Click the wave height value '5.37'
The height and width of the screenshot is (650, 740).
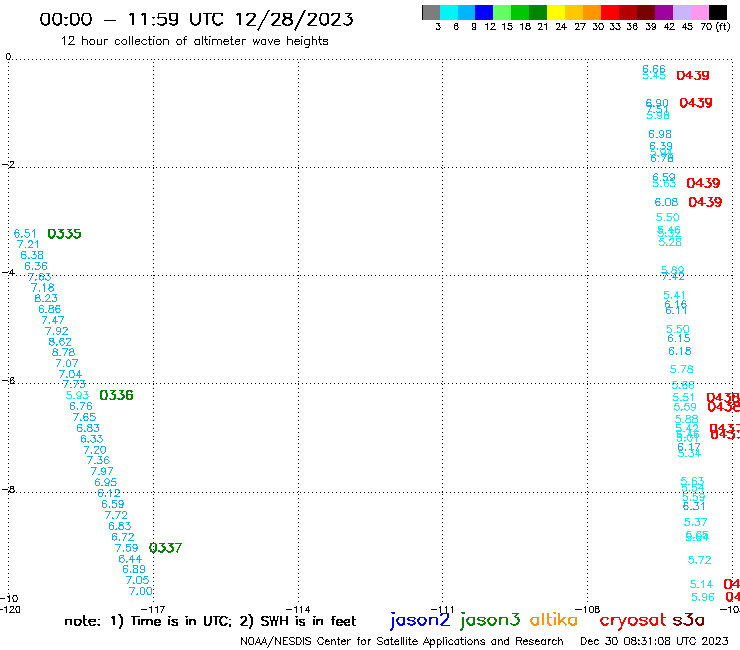pyautogui.click(x=696, y=522)
